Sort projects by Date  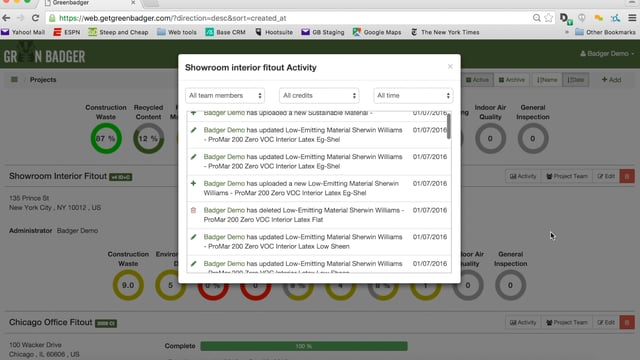[x=576, y=80]
